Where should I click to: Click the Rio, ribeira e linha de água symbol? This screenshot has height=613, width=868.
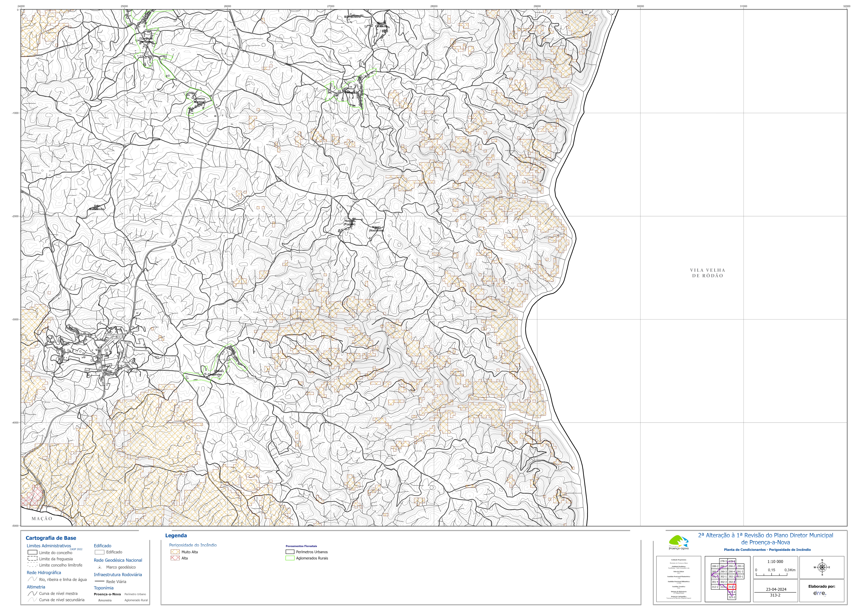32,579
